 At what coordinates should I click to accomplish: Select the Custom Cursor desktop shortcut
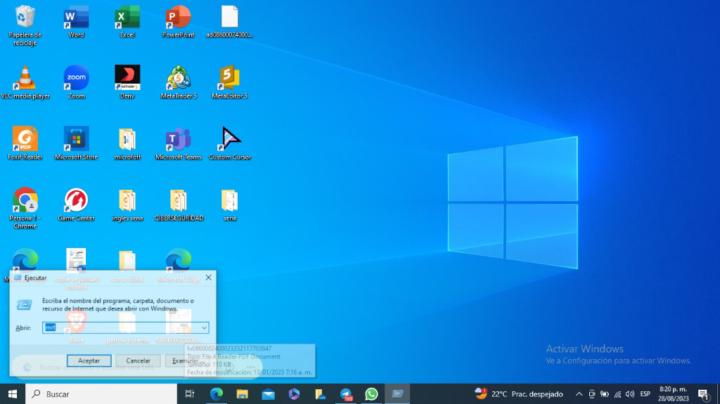click(230, 144)
